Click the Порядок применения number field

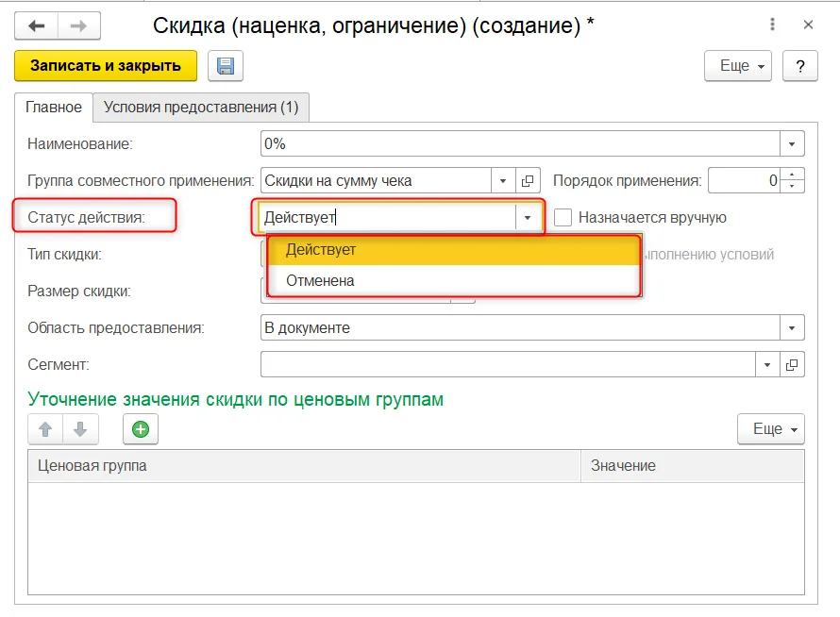(744, 181)
